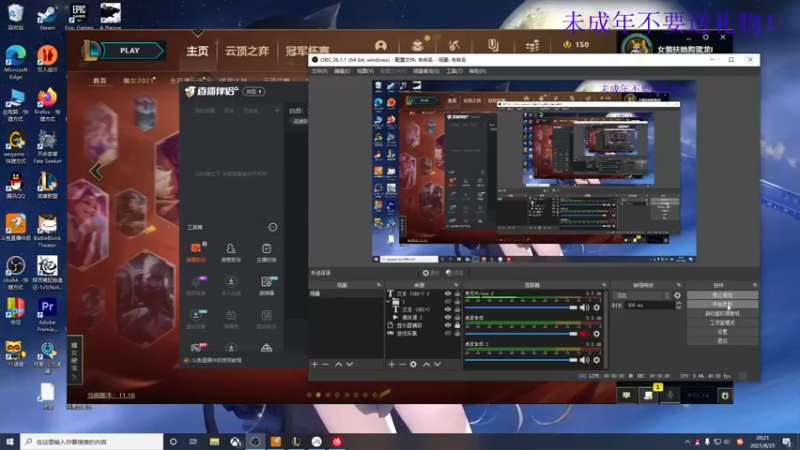The height and width of the screenshot is (450, 800).
Task: Open transition properties gear in OBS
Action: [x=677, y=295]
